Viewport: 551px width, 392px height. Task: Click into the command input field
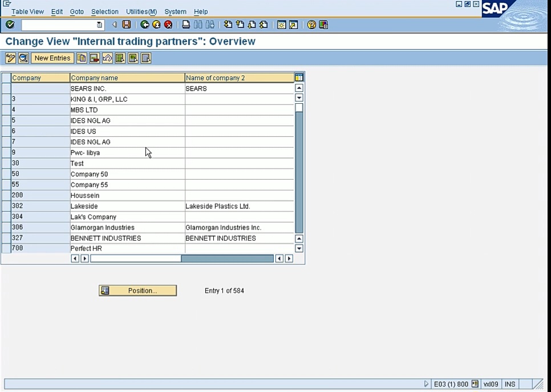pos(59,25)
